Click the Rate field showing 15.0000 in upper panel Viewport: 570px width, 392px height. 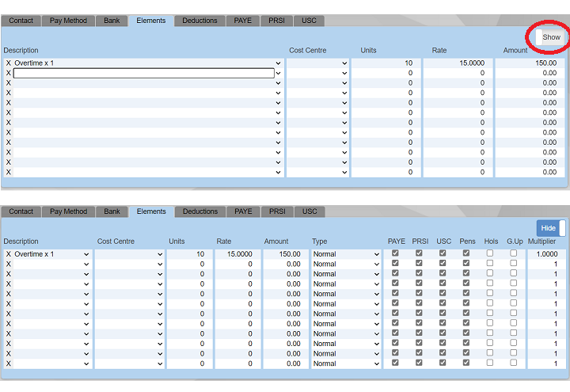pos(458,63)
